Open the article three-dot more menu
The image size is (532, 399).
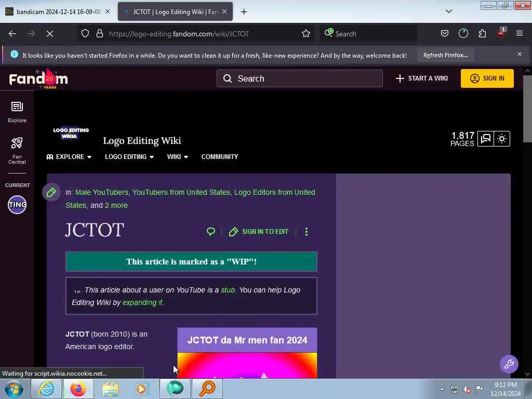pyautogui.click(x=307, y=232)
